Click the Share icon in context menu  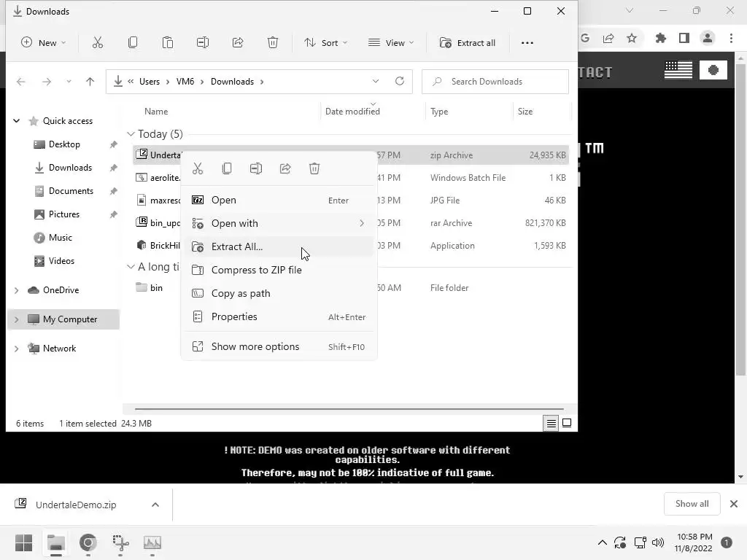pos(285,168)
